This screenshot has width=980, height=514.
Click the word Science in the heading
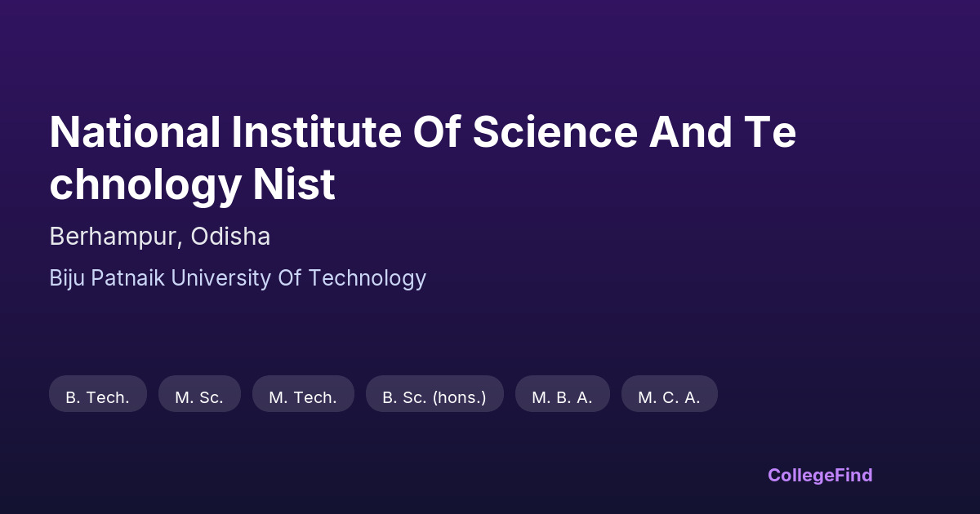(554, 132)
